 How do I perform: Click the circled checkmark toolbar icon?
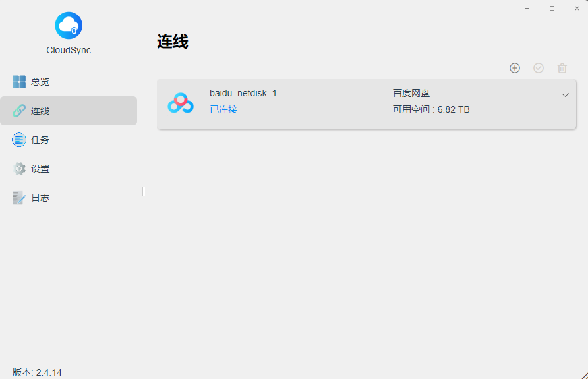(x=539, y=68)
